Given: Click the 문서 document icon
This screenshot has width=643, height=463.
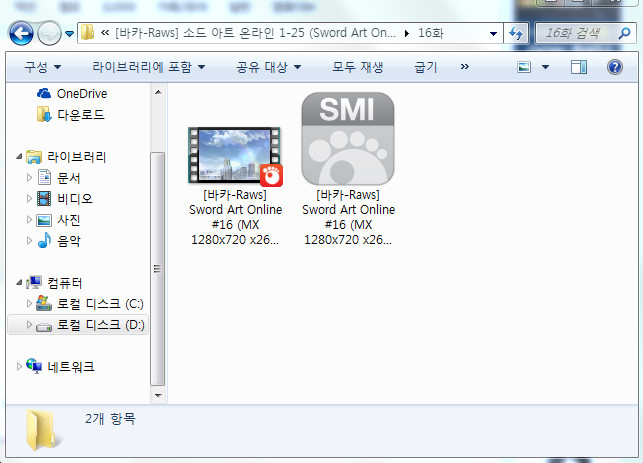Looking at the screenshot, I should click(44, 177).
